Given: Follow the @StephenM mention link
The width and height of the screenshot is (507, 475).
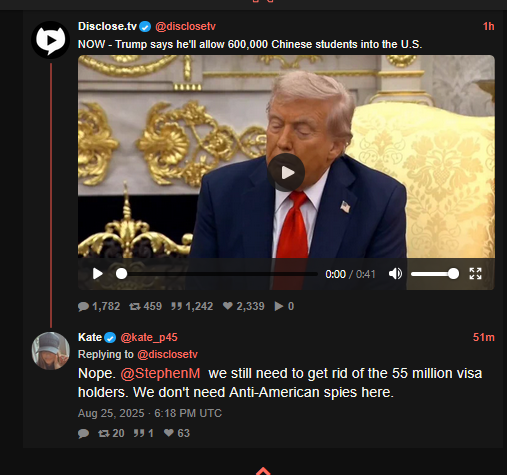Looking at the screenshot, I should click(x=160, y=373).
